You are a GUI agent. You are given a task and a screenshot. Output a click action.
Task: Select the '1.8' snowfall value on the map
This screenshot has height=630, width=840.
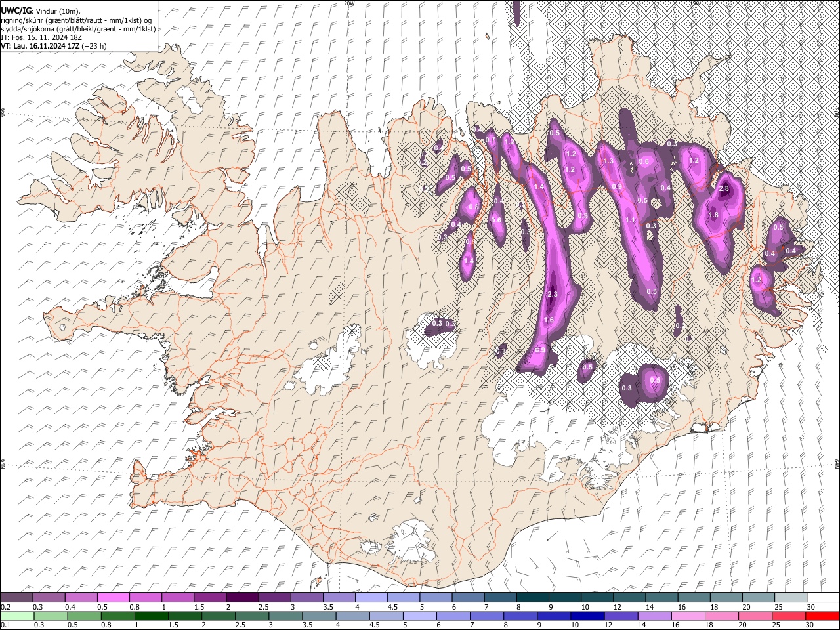coord(714,215)
